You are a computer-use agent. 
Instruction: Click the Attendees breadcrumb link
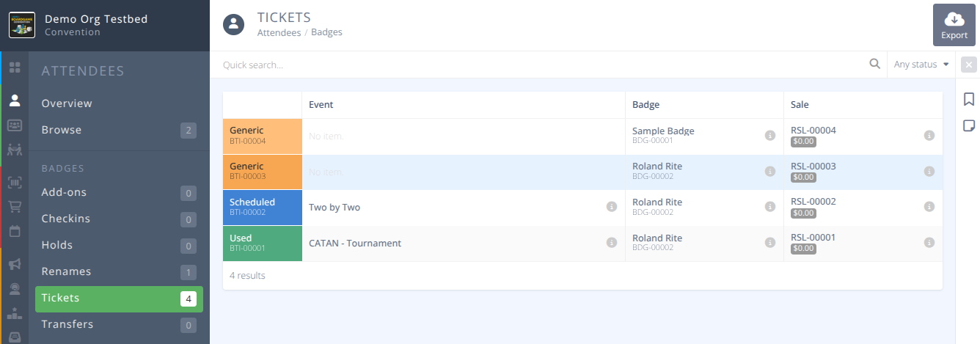click(x=279, y=32)
